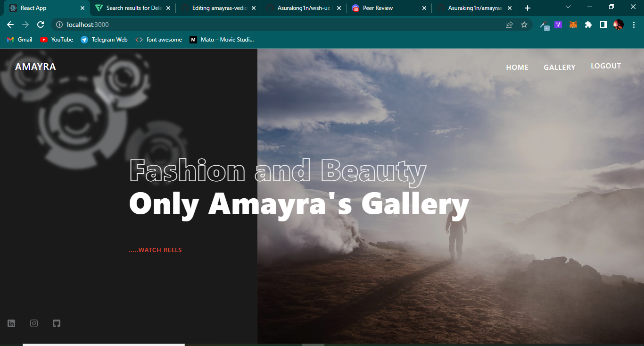Open the GitHub social icon

(57, 323)
